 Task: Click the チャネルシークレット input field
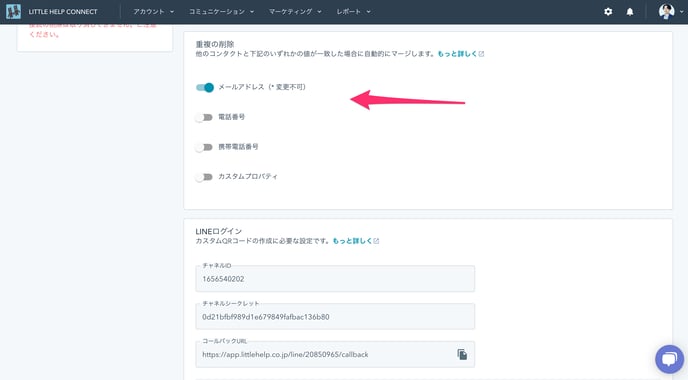coord(335,316)
